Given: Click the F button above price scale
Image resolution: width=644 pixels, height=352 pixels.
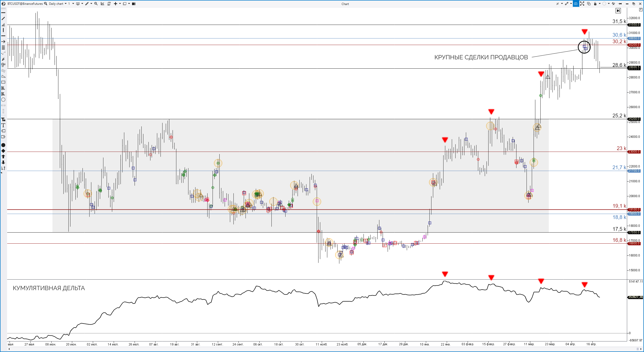Looking at the screenshot, I should 641,10.
